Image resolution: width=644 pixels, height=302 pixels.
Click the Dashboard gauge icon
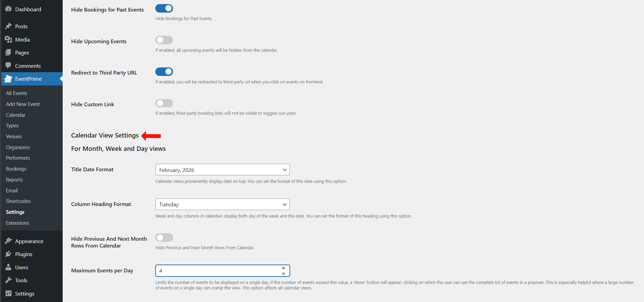point(9,9)
